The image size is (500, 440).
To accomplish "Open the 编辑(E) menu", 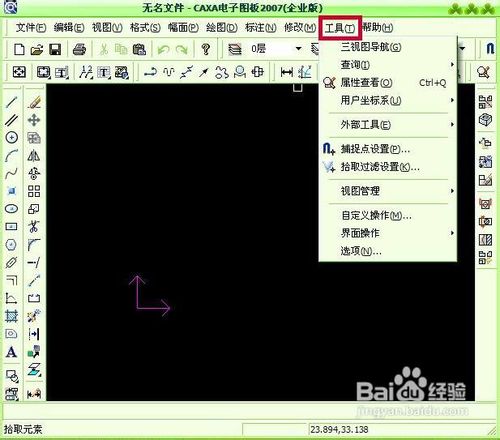I will pos(69,27).
